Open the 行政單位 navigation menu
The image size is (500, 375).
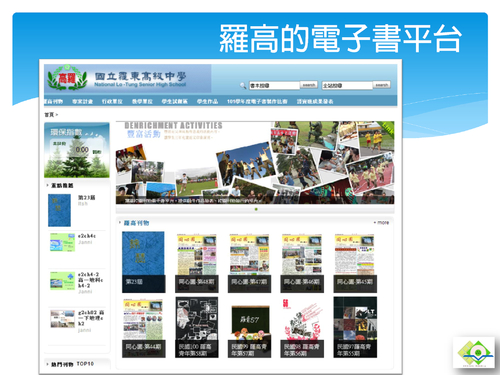point(112,101)
